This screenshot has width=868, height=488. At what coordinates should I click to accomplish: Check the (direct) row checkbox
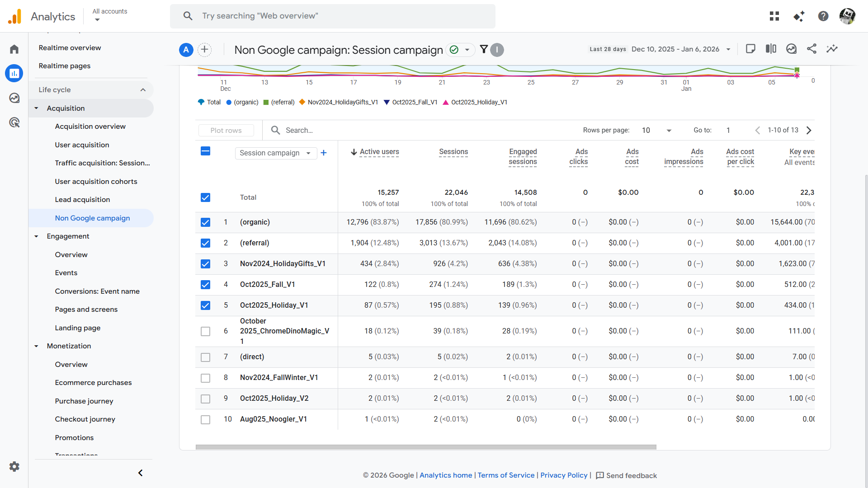(205, 357)
